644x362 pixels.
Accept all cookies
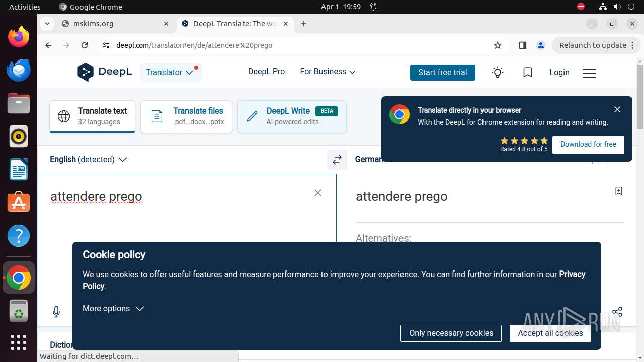point(550,333)
